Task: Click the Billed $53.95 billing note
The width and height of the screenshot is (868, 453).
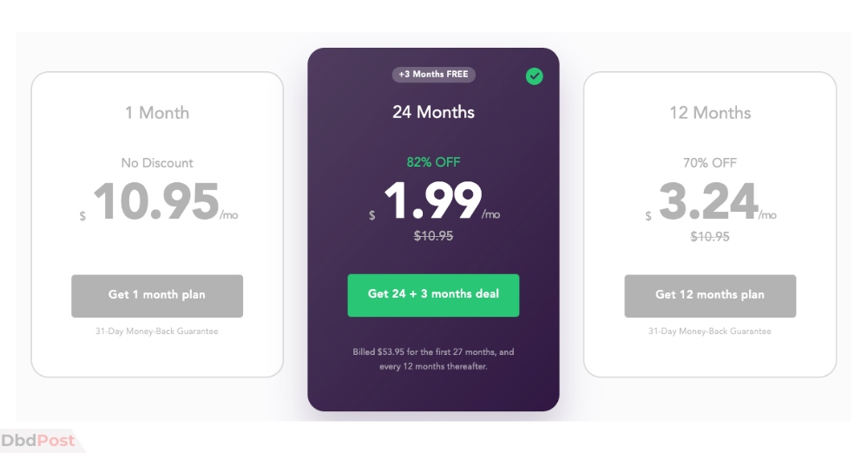Action: [433, 359]
